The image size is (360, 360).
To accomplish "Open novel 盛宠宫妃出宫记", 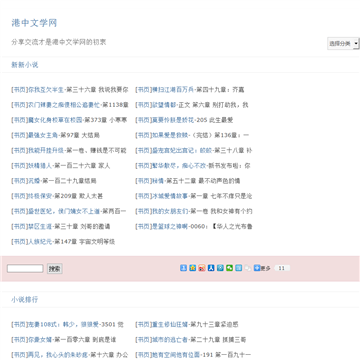I will 182,150.
